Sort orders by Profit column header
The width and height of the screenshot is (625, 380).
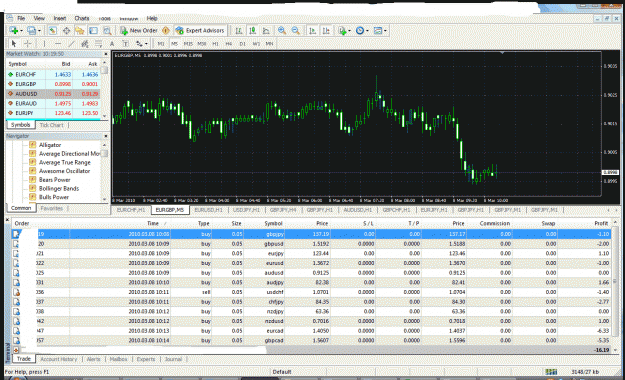(601, 223)
